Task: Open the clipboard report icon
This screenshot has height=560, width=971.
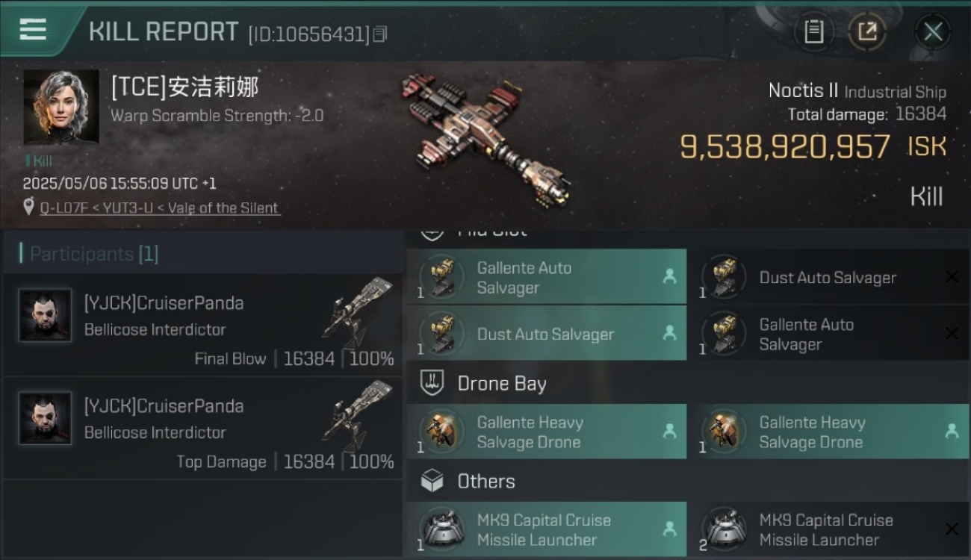Action: (813, 31)
